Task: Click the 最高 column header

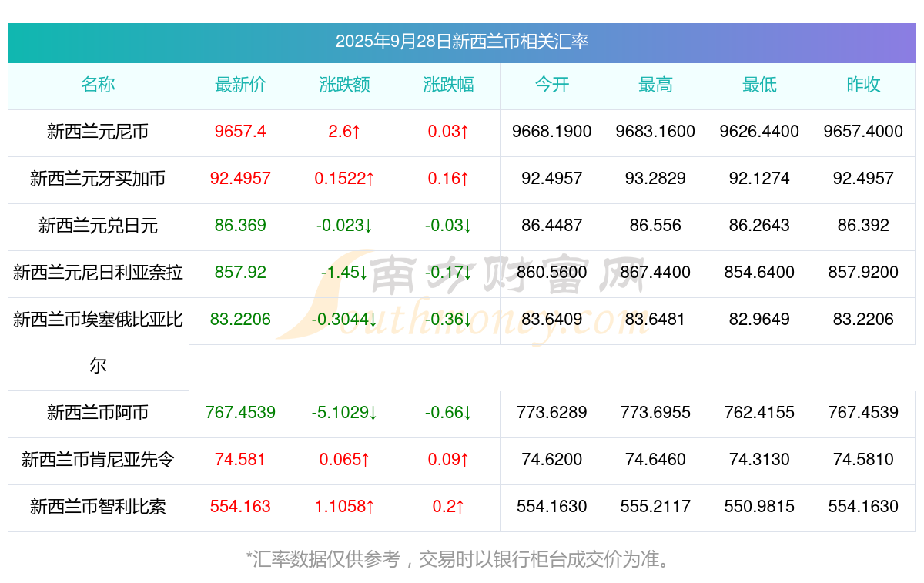Action: (655, 85)
